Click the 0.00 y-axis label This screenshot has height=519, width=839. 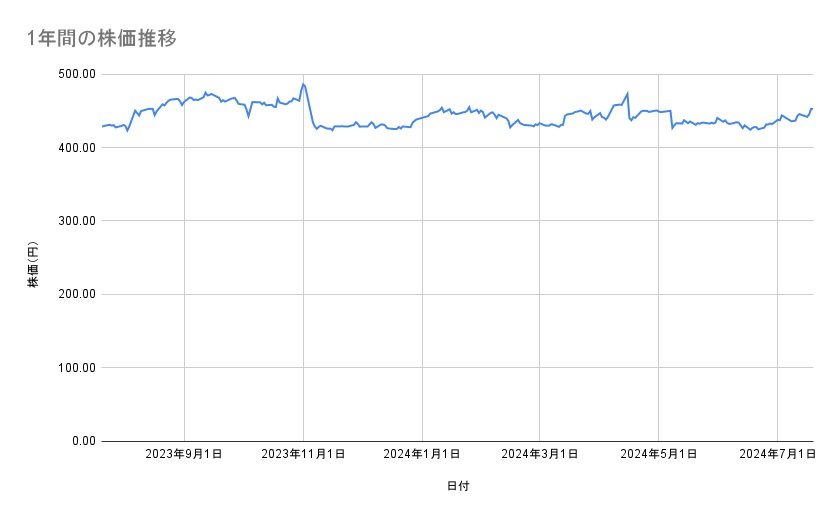pyautogui.click(x=80, y=441)
